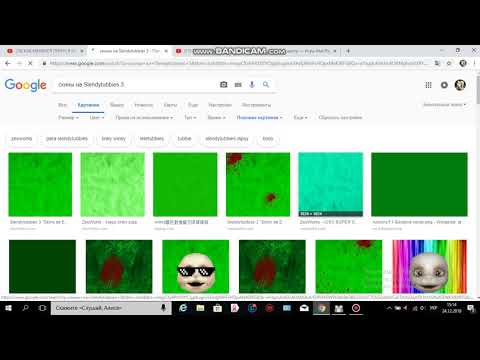The width and height of the screenshot is (480, 360).
Task: Select the Новости search tab
Action: tap(144, 105)
